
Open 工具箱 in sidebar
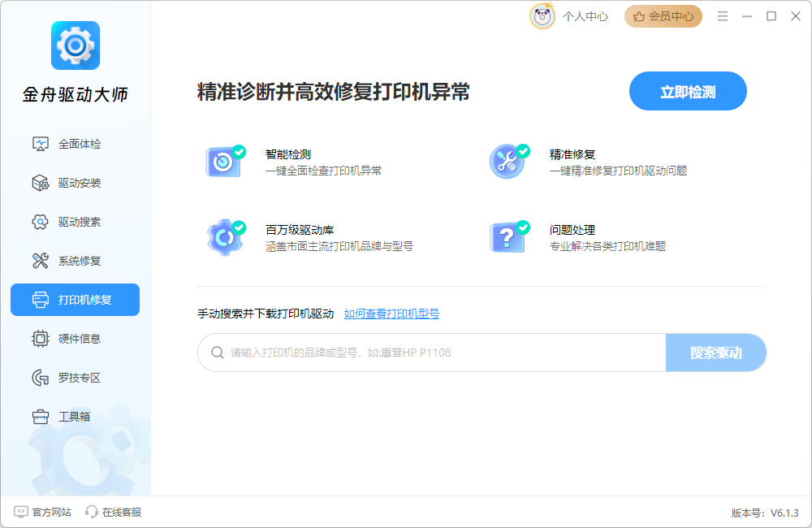(75, 417)
